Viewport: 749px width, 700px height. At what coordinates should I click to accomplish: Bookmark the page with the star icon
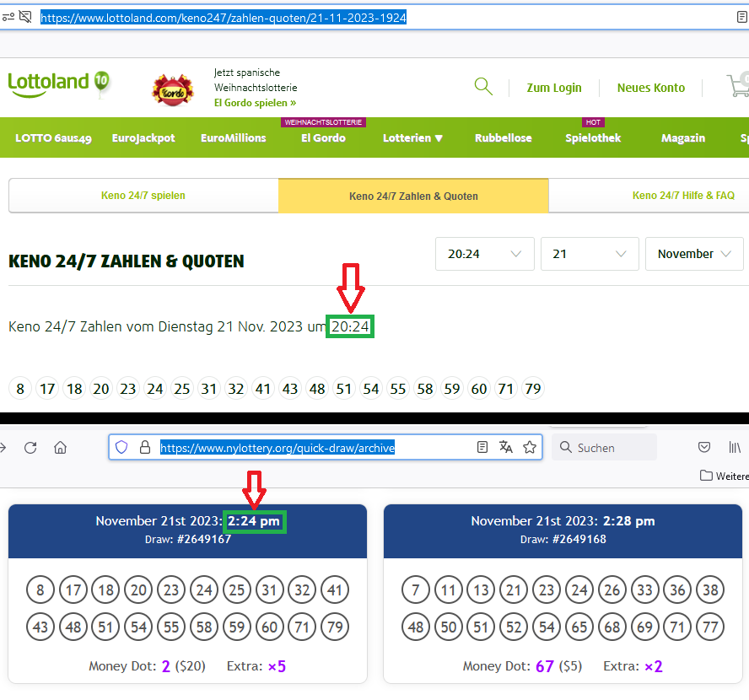[529, 447]
